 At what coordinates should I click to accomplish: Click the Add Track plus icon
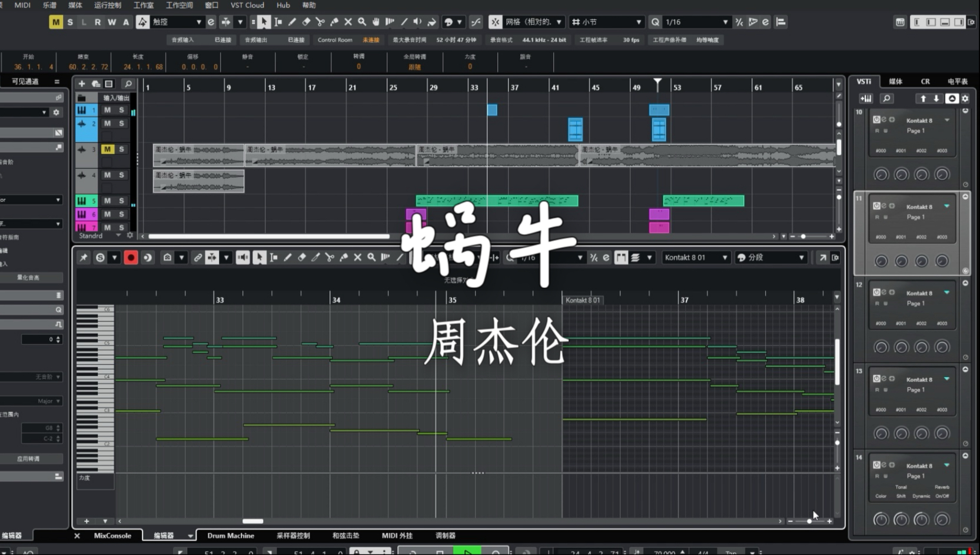pyautogui.click(x=82, y=84)
